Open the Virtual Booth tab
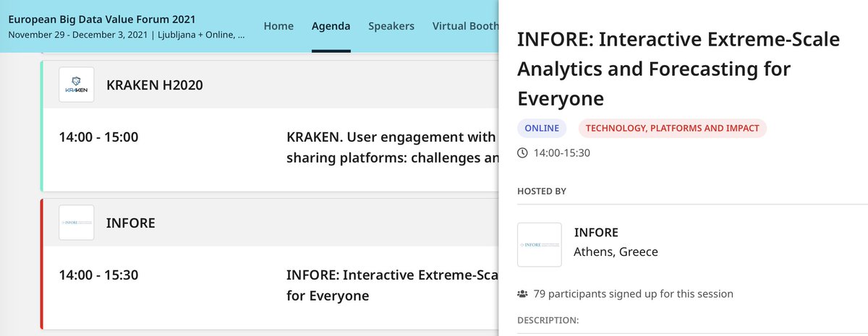This screenshot has width=868, height=336. 465,26
